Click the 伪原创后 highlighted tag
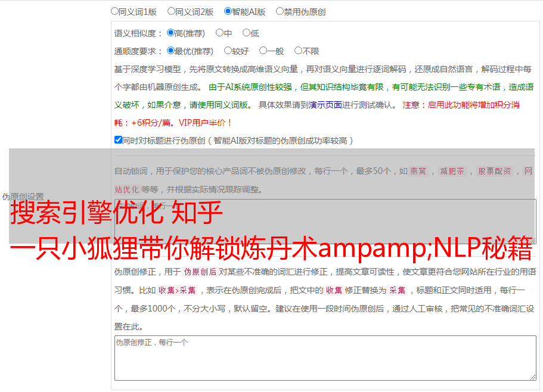 (x=200, y=272)
